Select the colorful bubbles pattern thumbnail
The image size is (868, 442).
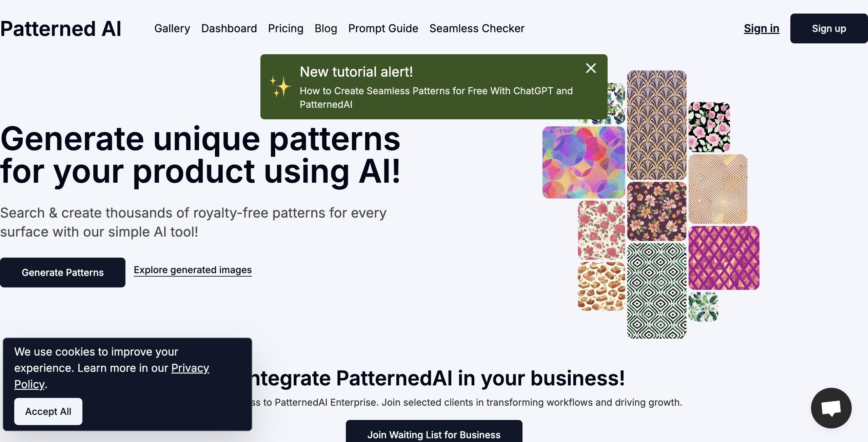[x=583, y=162]
